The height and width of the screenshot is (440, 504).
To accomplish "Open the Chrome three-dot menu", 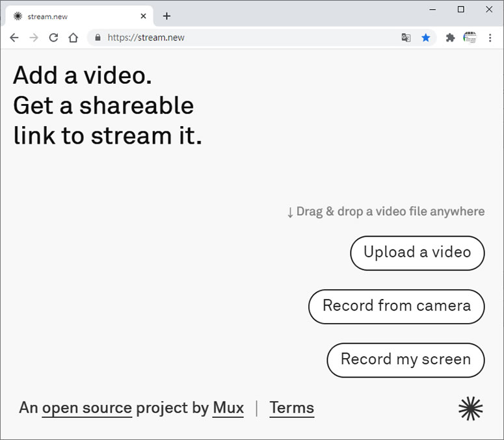I will coord(490,38).
